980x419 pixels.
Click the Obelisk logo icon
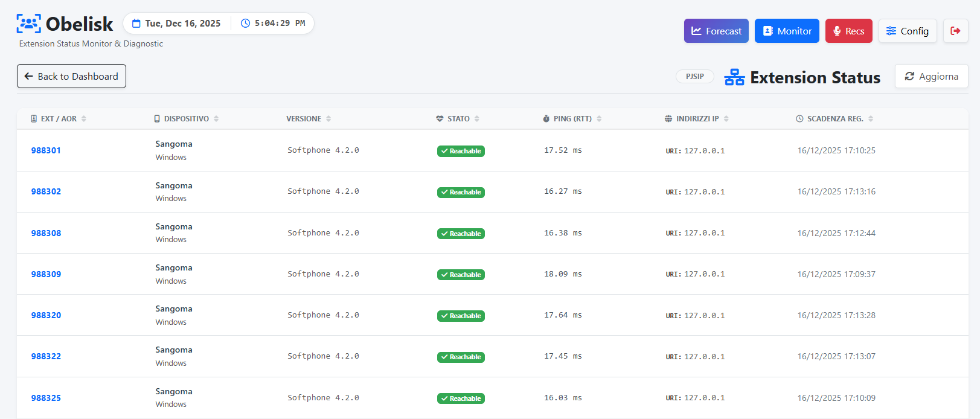point(28,24)
